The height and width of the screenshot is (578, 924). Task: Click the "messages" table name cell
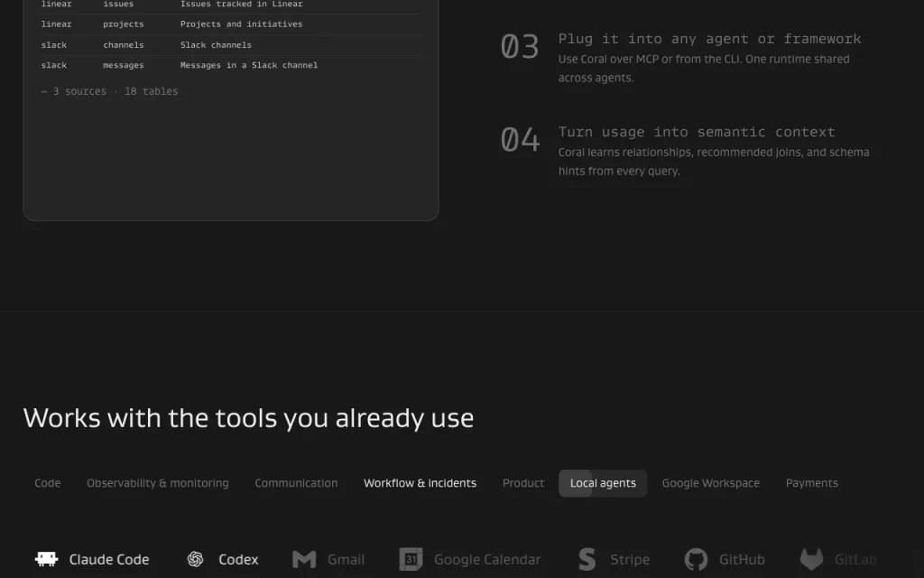coord(123,65)
